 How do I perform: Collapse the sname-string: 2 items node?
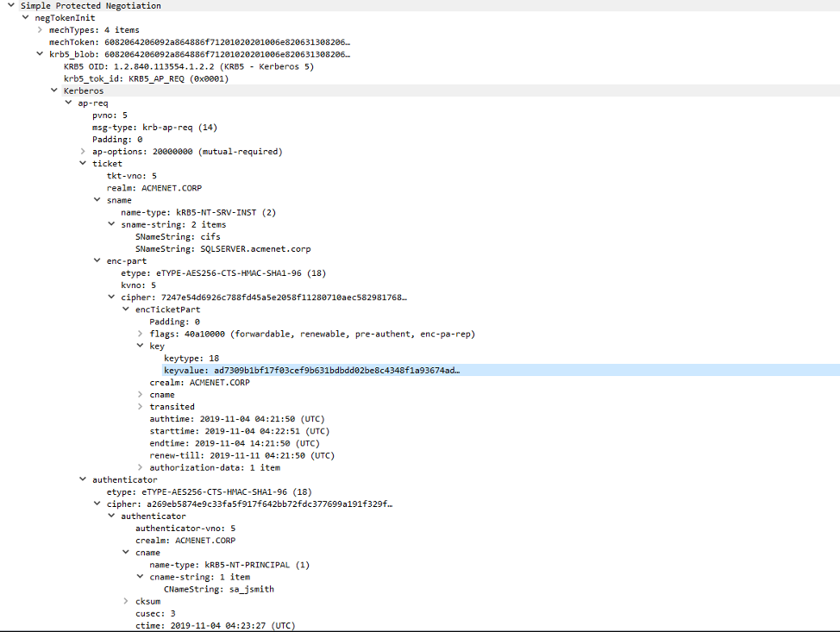coord(111,224)
